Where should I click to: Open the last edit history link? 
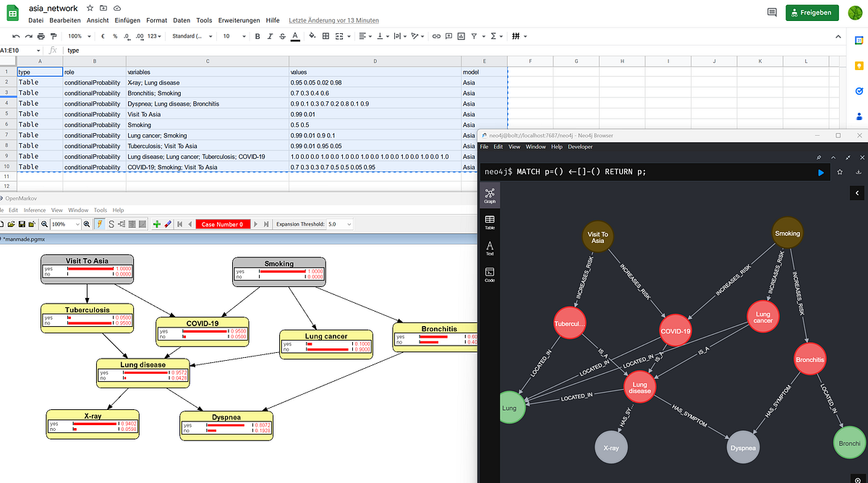coord(333,20)
